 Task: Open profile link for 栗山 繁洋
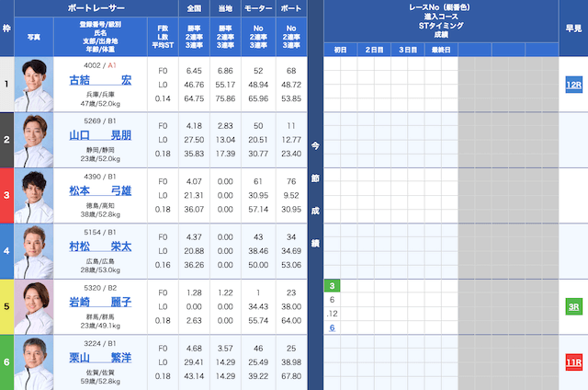[99, 358]
